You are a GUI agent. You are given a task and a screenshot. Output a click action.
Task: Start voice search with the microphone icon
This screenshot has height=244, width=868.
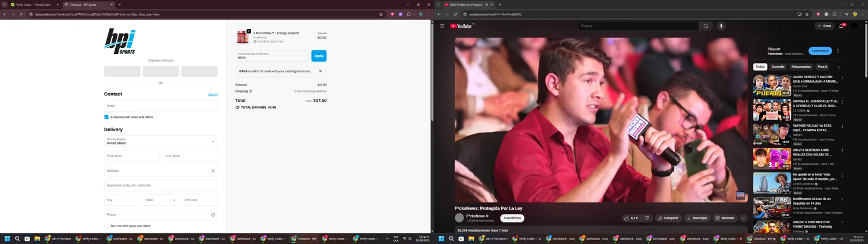tap(721, 26)
